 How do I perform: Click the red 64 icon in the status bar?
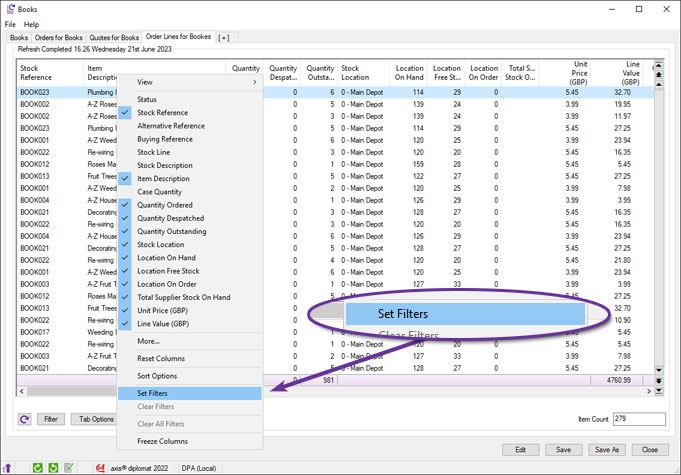click(100, 468)
